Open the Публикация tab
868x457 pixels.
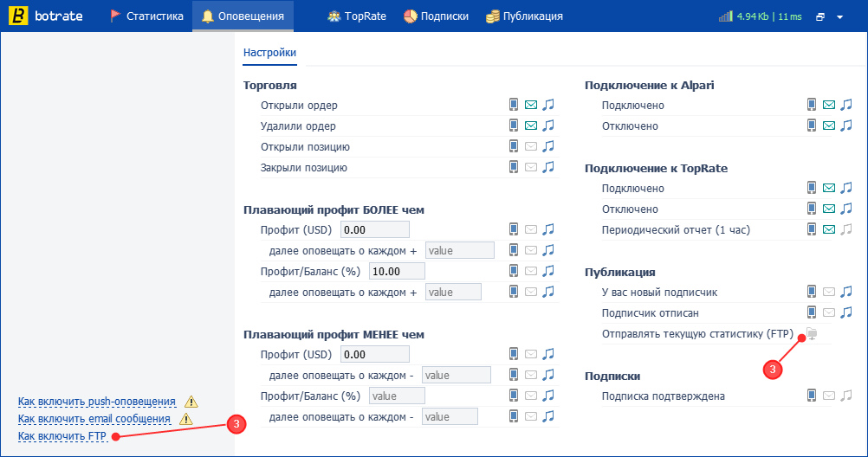(524, 16)
